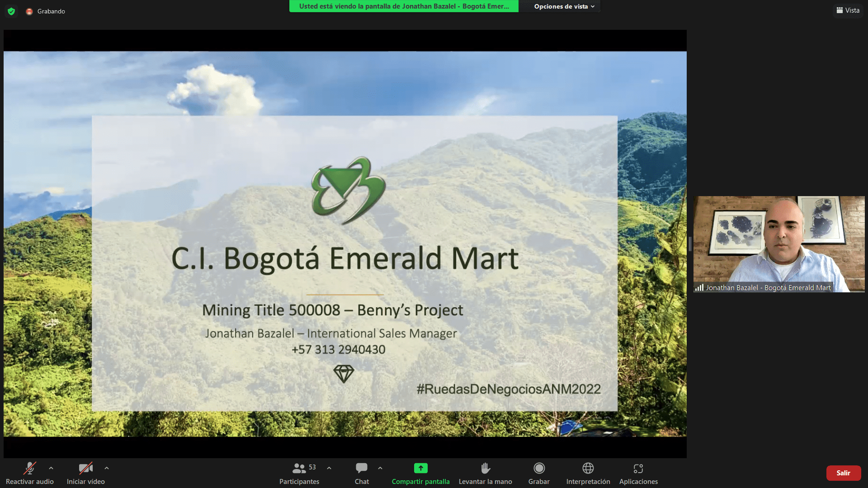The width and height of the screenshot is (868, 488).
Task: Click the Jonathan Bazalel name label on video
Action: tap(768, 288)
